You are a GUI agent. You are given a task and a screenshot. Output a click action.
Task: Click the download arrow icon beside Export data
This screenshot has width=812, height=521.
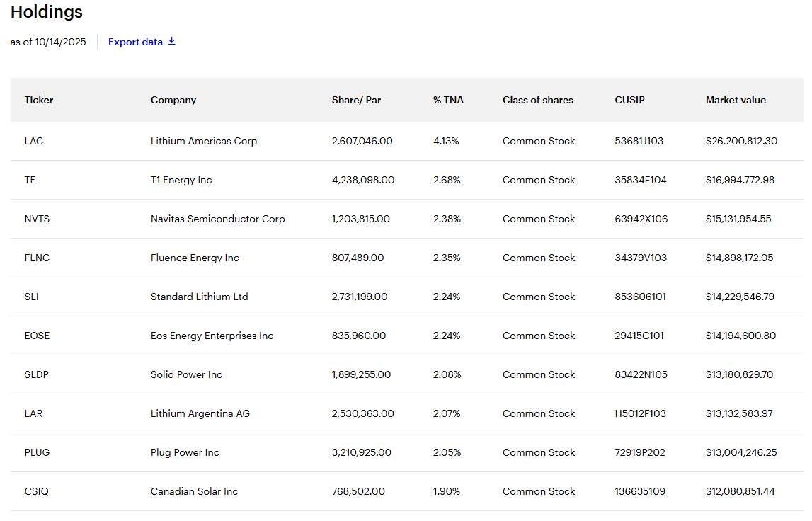click(x=171, y=42)
